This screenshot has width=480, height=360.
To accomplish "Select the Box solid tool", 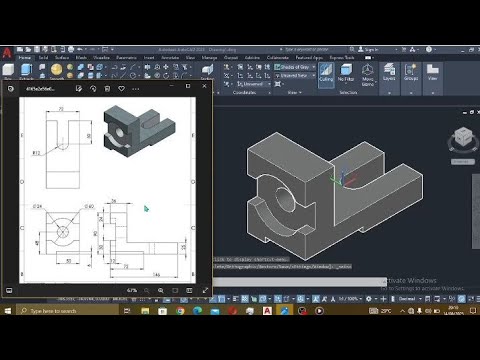I will tap(8, 70).
